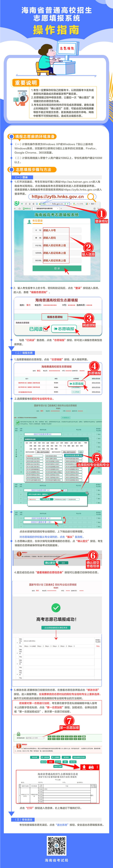Click the 密码 input field
Image resolution: width=113 pixels, height=868 pixels.
(57, 238)
